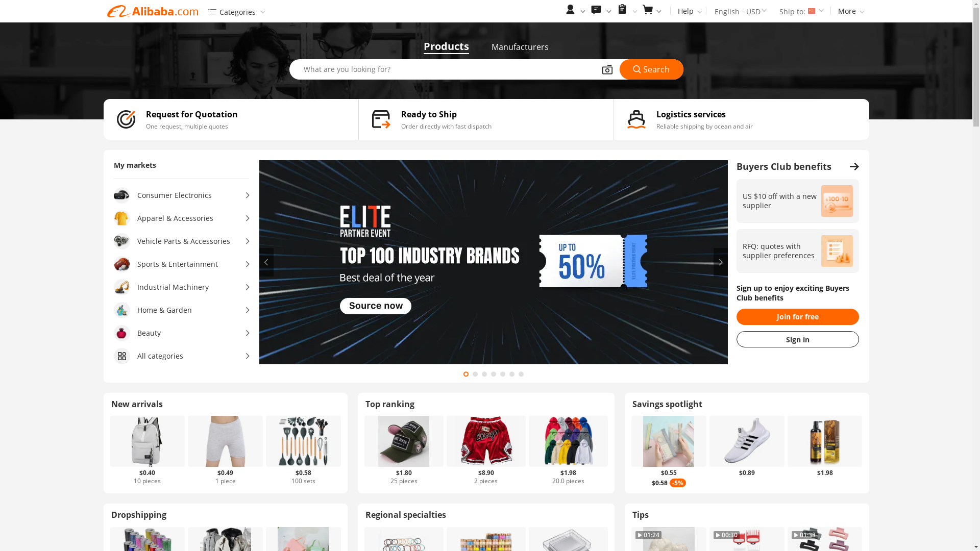
Task: Click the image search camera icon
Action: [607, 70]
